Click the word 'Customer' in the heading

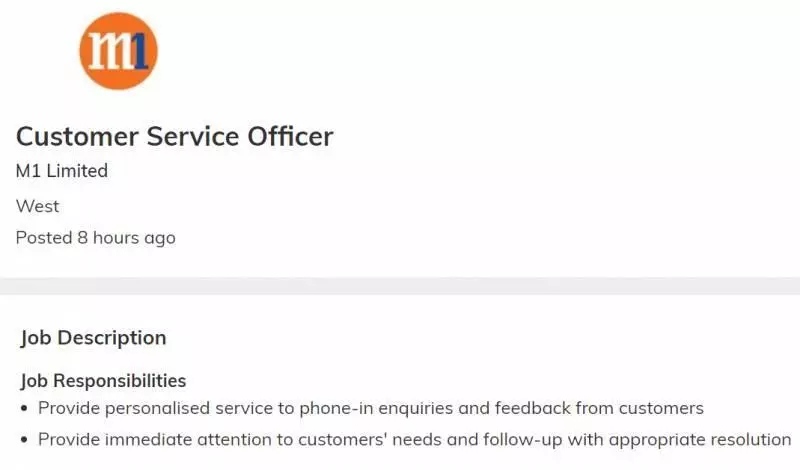click(x=77, y=137)
